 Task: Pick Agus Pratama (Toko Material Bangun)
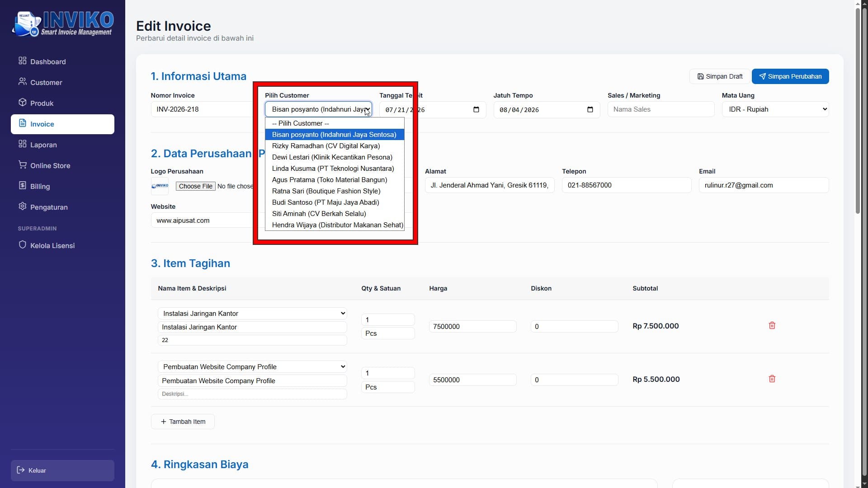pyautogui.click(x=335, y=180)
